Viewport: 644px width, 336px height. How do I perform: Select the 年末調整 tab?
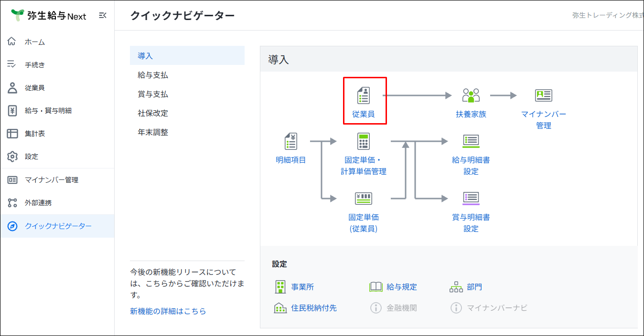(x=153, y=132)
